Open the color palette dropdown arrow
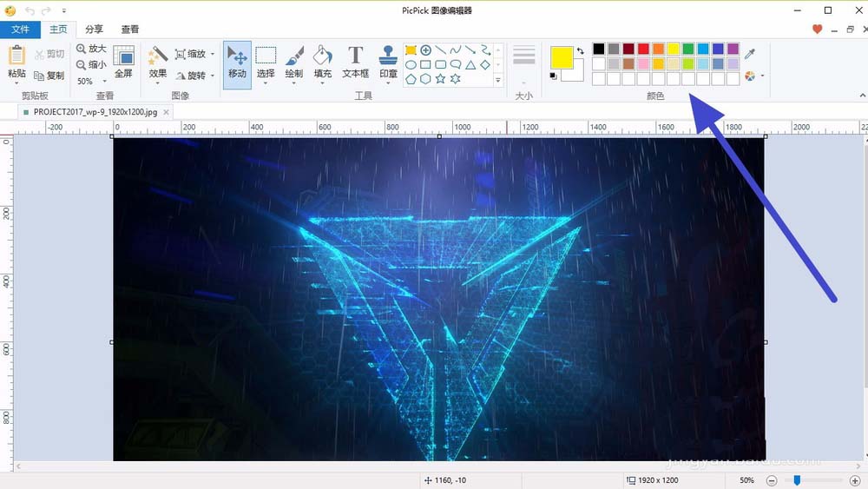868x489 pixels. 763,76
